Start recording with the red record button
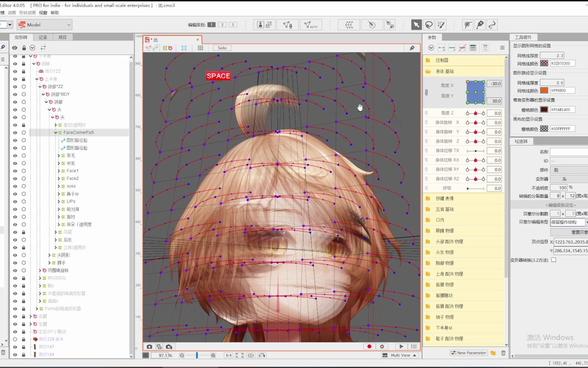The height and width of the screenshot is (368, 588). click(369, 347)
